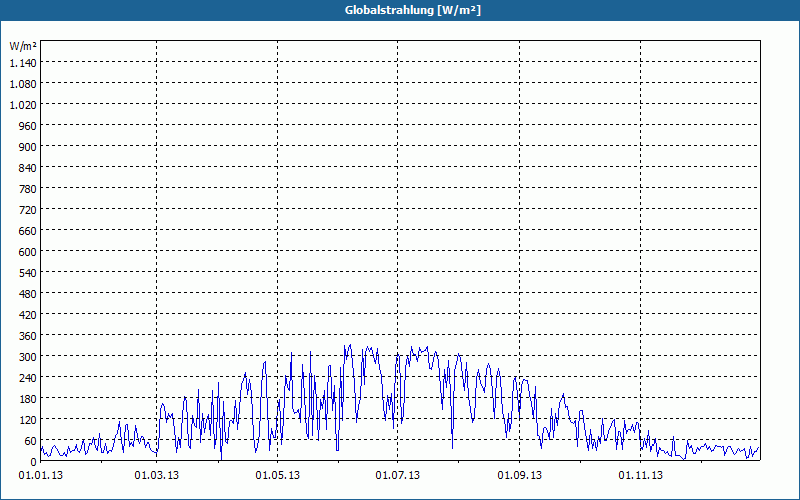Click the 300 y-axis label
This screenshot has width=800, height=500.
[28, 357]
